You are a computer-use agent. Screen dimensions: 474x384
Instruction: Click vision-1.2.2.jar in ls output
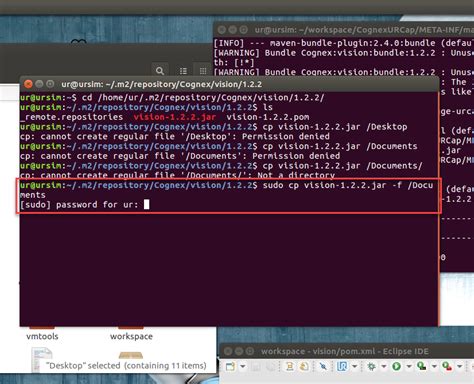tap(175, 117)
